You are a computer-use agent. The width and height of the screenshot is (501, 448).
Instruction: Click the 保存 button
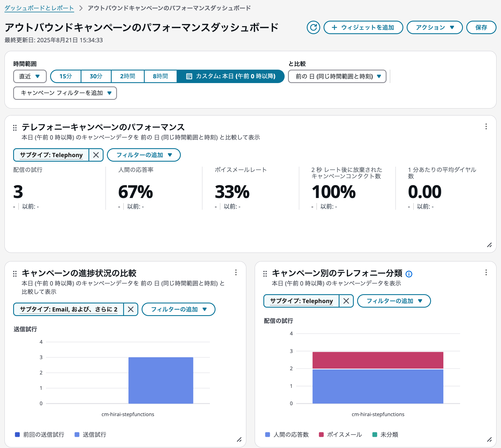click(481, 27)
